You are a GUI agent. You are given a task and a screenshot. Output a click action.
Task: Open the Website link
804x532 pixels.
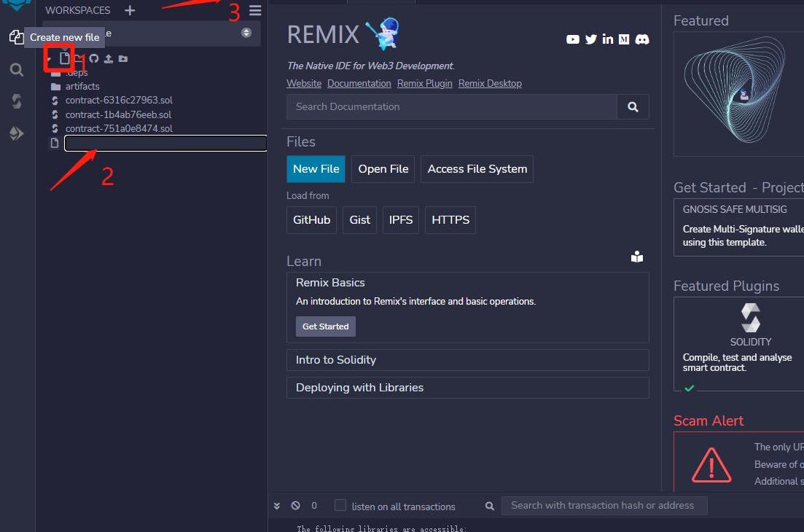[304, 84]
